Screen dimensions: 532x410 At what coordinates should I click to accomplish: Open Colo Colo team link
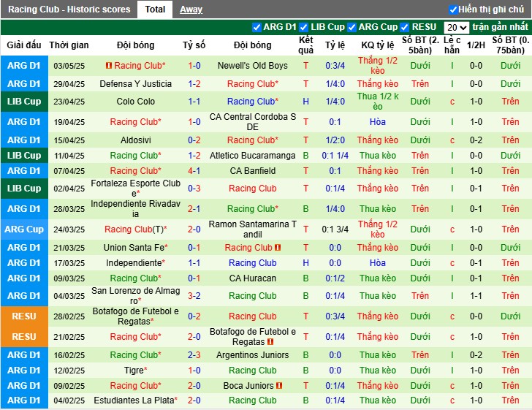pyautogui.click(x=135, y=102)
